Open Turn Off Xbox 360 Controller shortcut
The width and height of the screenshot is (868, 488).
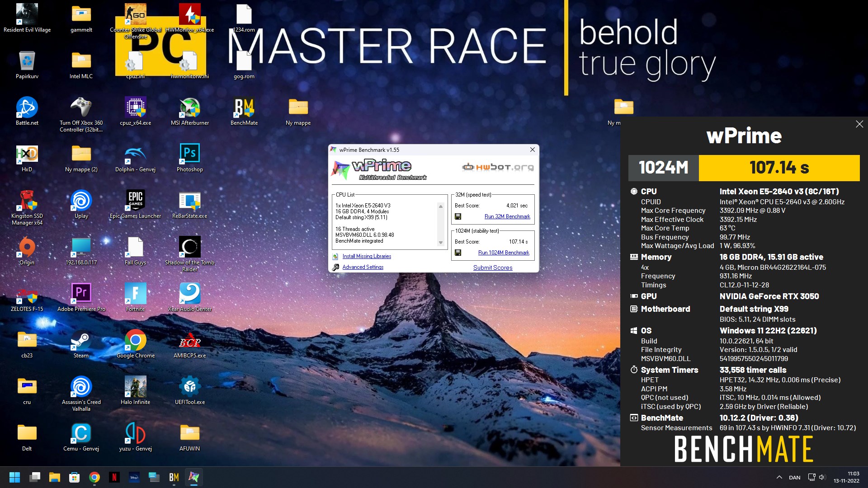click(x=81, y=114)
